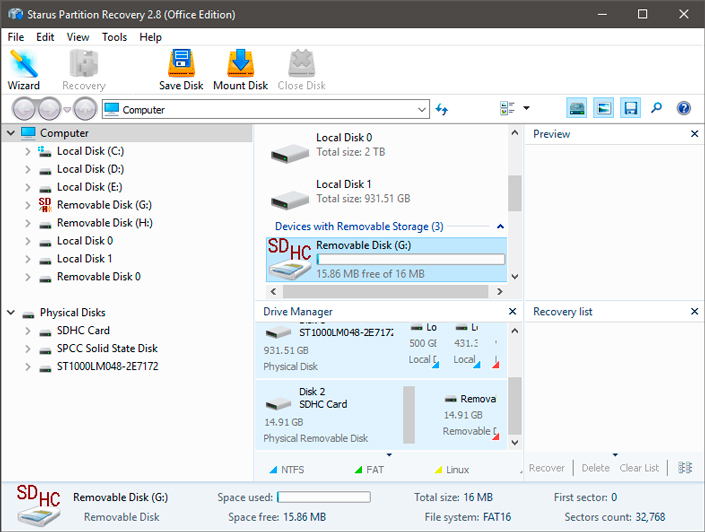Open the navigation history dropdown arrow
705x532 pixels.
67,109
